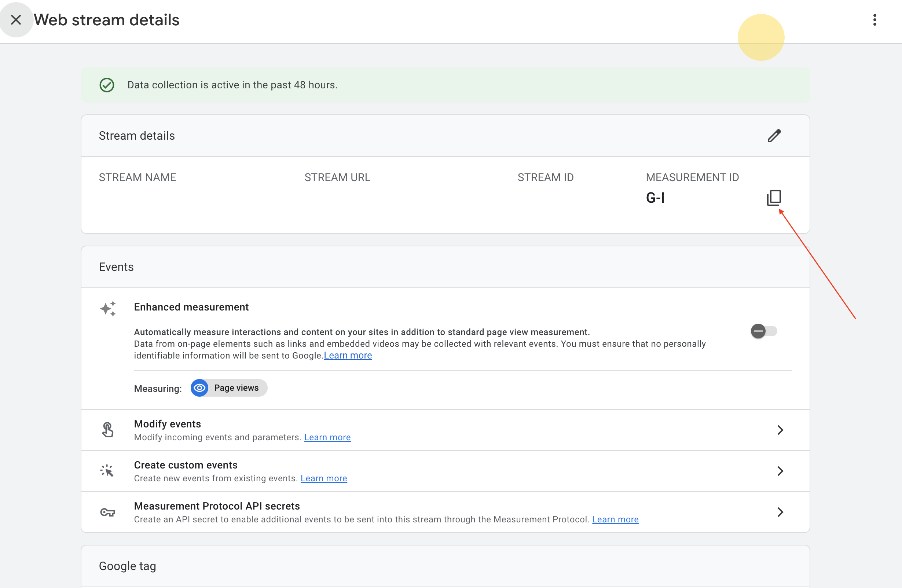Viewport: 902px width, 588px height.
Task: Click the Enhanced measurement sparkle icon
Action: coord(108,309)
